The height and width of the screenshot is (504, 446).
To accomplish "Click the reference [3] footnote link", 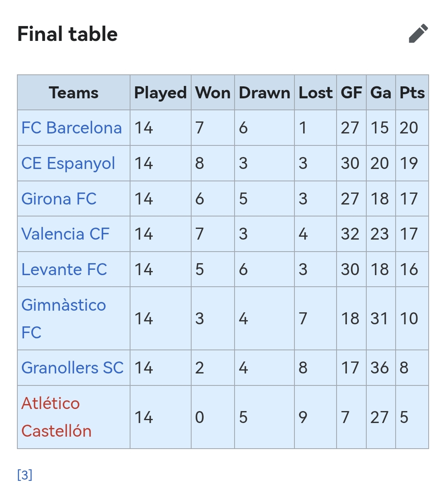I will click(25, 475).
